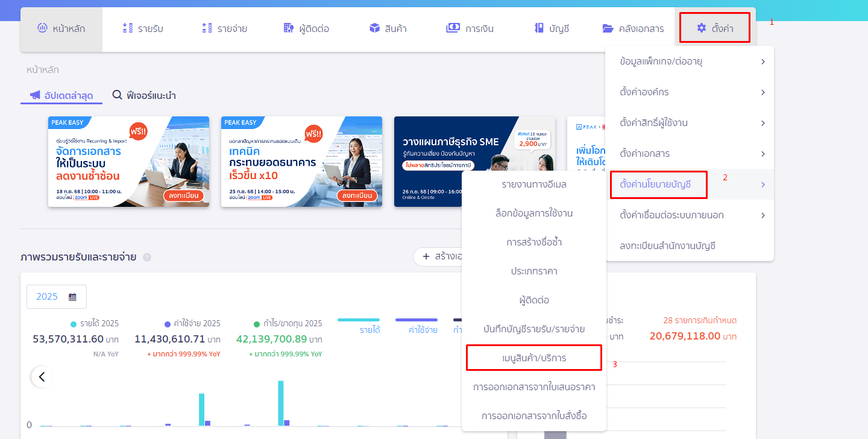Open the เทคนิคกระทบยอดธนาคาร banner
Image resolution: width=868 pixels, height=439 pixels.
301,162
